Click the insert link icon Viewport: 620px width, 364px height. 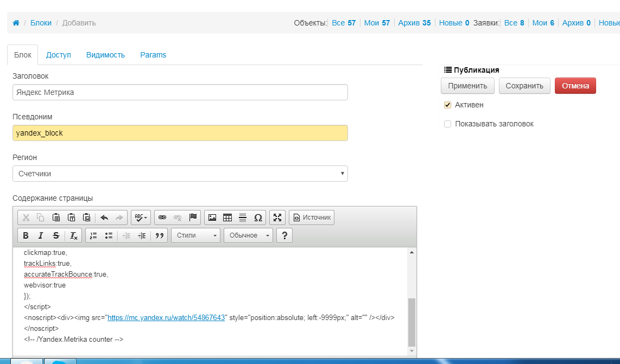tap(162, 218)
